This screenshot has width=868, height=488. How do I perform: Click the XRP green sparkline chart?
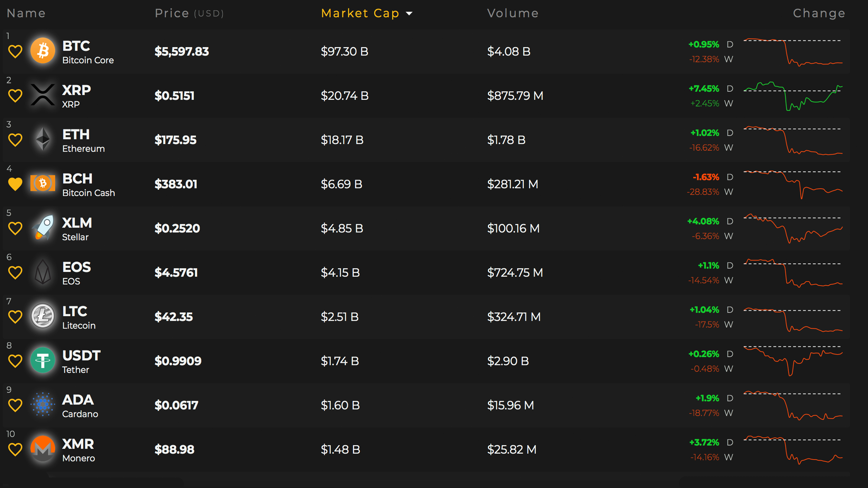pyautogui.click(x=793, y=96)
